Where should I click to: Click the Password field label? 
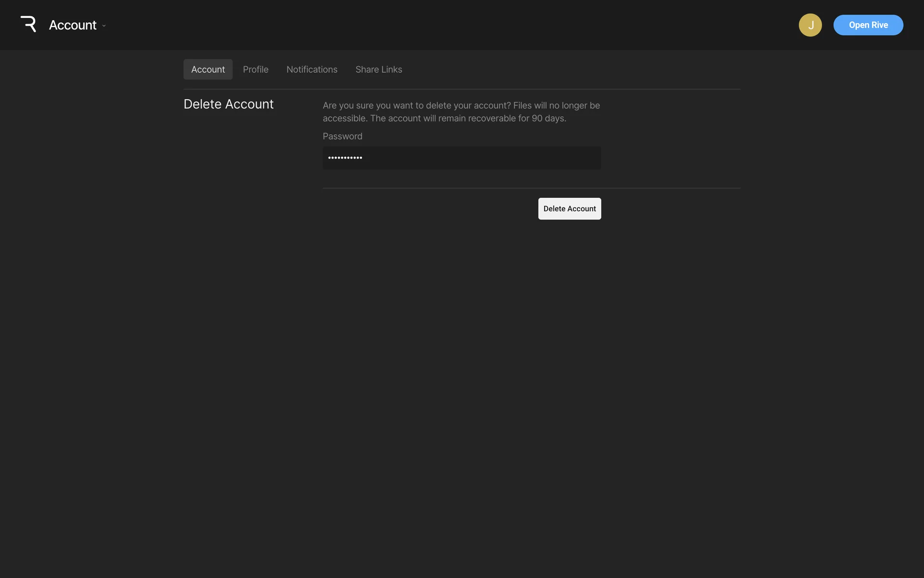pyautogui.click(x=342, y=136)
